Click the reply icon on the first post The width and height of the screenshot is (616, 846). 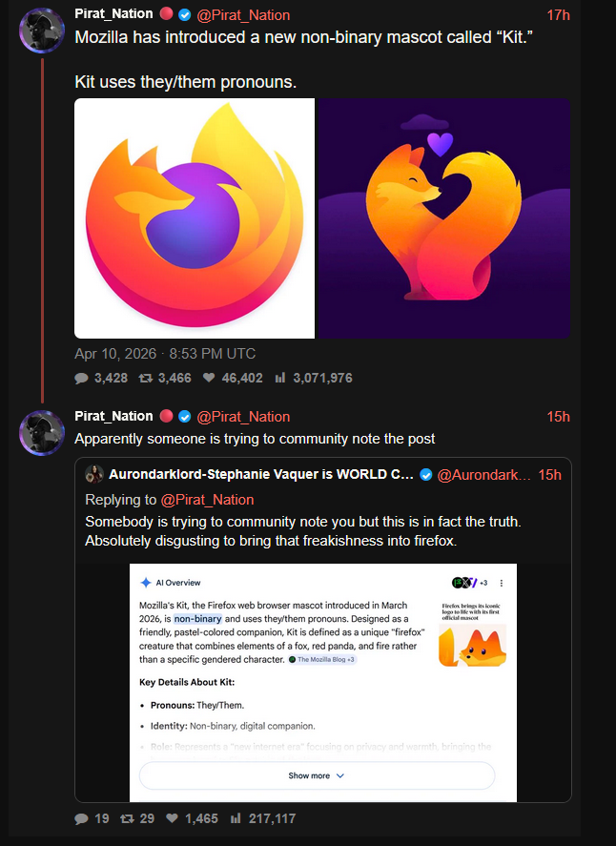[x=82, y=378]
